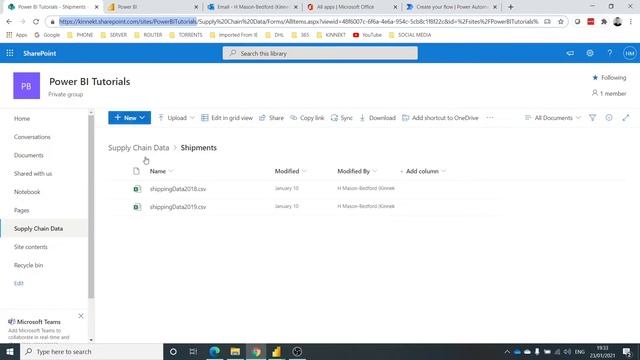Open Microsoft Edge from the taskbar
Image resolution: width=640 pixels, height=360 pixels.
coord(214,351)
